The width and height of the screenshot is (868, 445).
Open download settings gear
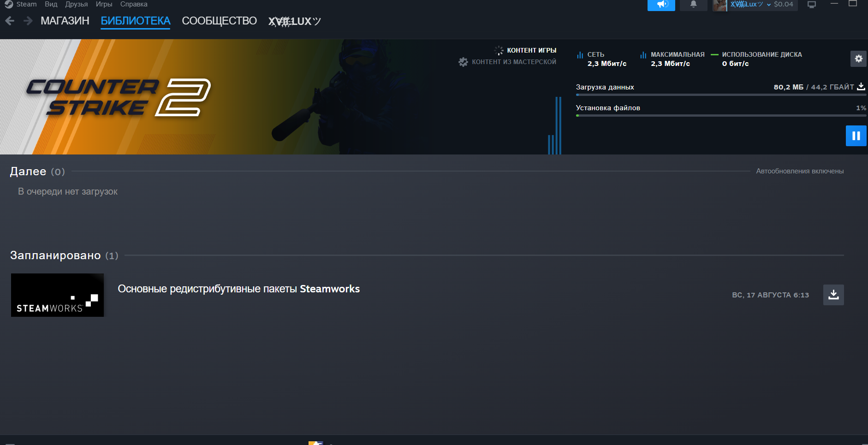(858, 59)
